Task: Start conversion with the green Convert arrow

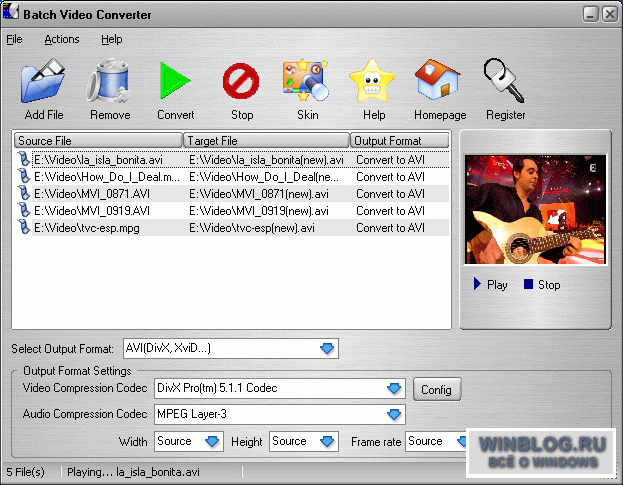Action: coord(175,81)
